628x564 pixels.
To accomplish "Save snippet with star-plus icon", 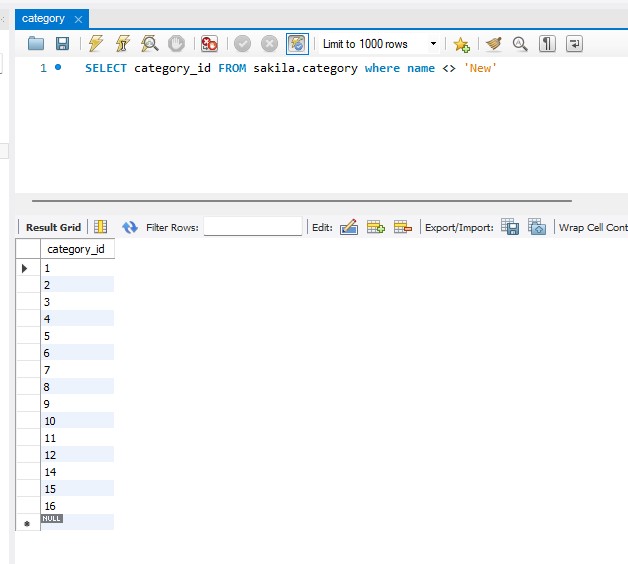I will (461, 44).
